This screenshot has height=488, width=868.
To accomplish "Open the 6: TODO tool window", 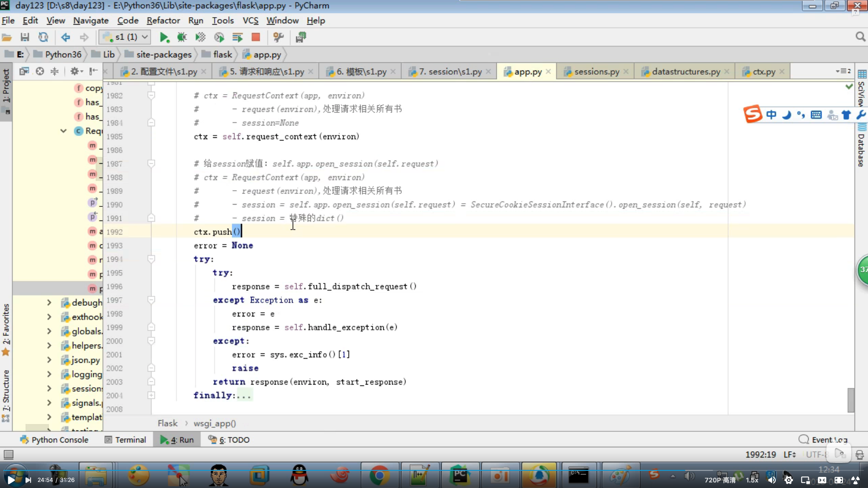I will pyautogui.click(x=229, y=440).
